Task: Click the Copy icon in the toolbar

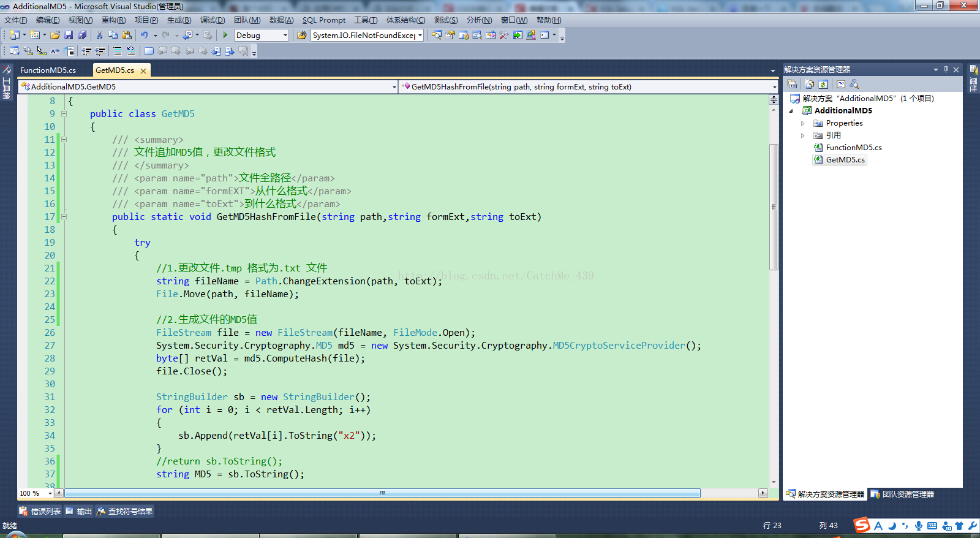Action: point(113,35)
